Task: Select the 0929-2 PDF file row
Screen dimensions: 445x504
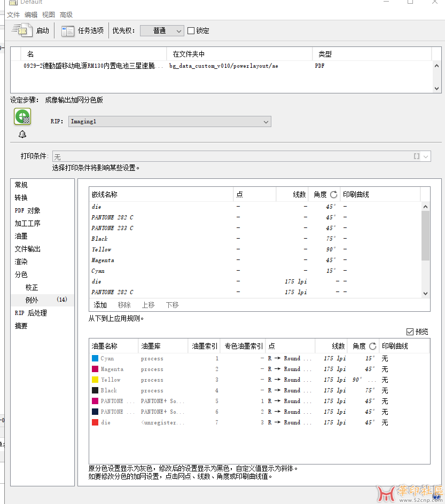Action: click(222, 66)
